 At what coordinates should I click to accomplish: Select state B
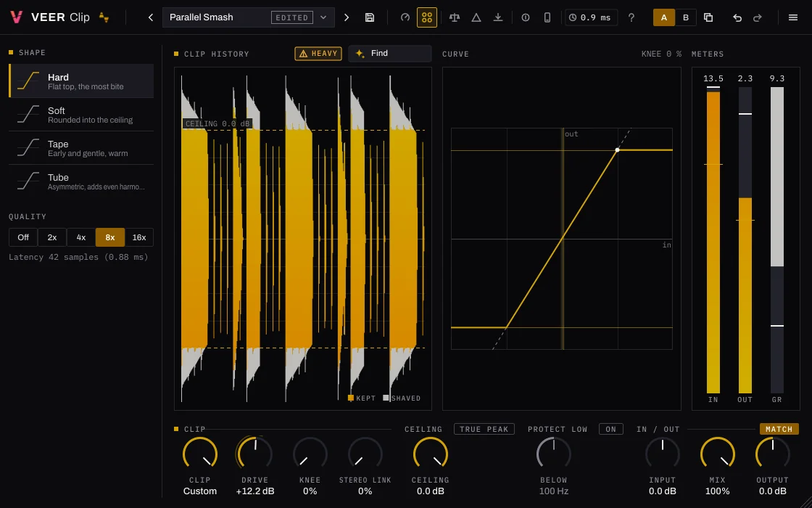686,17
